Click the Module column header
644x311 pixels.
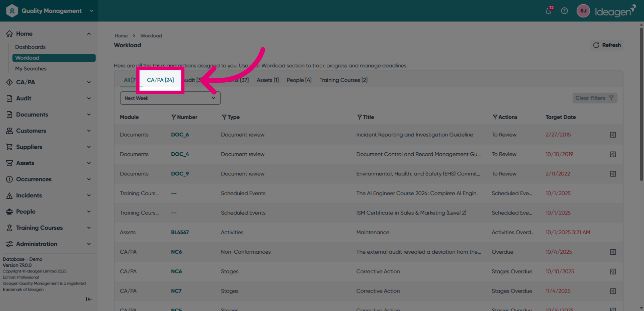coord(129,117)
